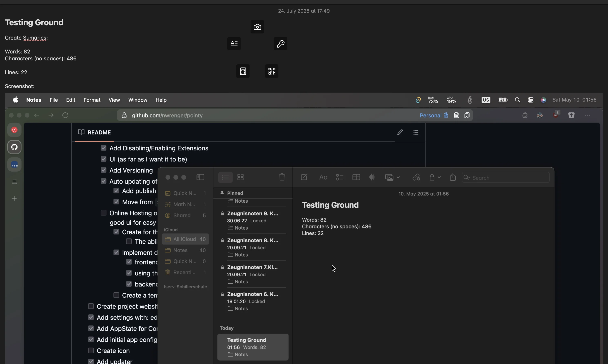Switch Notes to list view
The height and width of the screenshot is (364, 608).
coord(225,177)
